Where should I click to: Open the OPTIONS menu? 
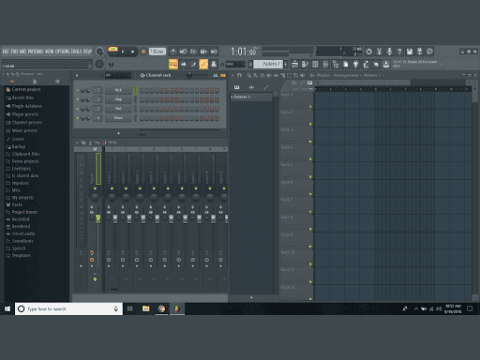point(63,51)
